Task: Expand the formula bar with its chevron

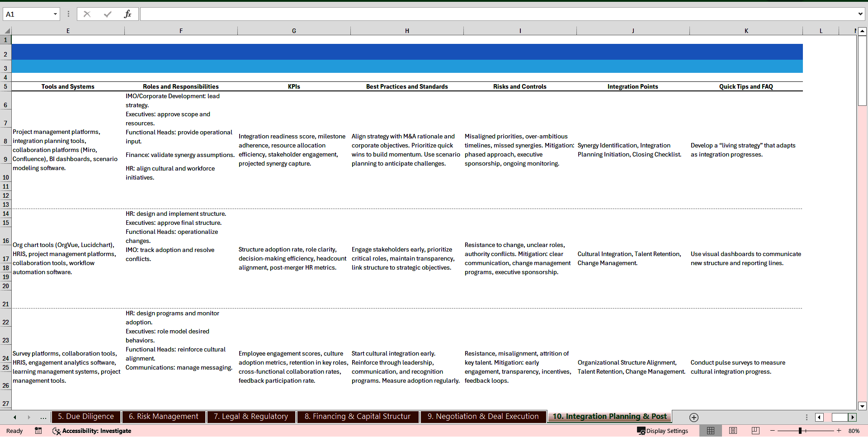Action: click(861, 14)
